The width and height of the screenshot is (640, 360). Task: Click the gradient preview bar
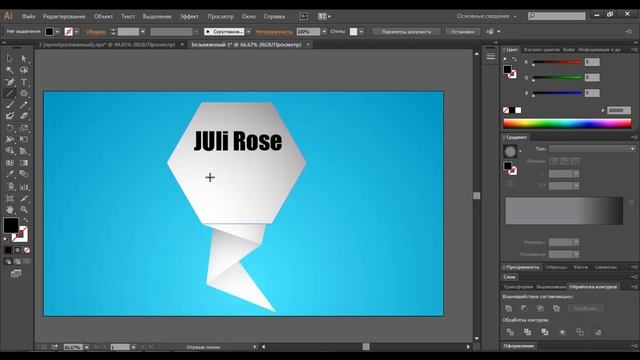tap(564, 211)
